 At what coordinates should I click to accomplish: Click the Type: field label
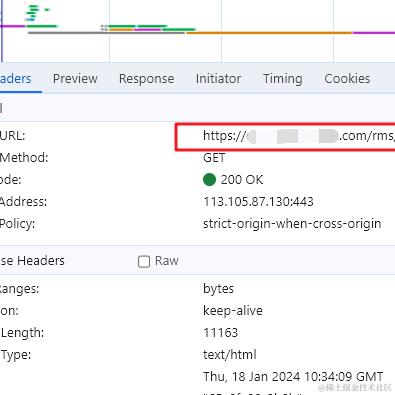[x=16, y=355]
